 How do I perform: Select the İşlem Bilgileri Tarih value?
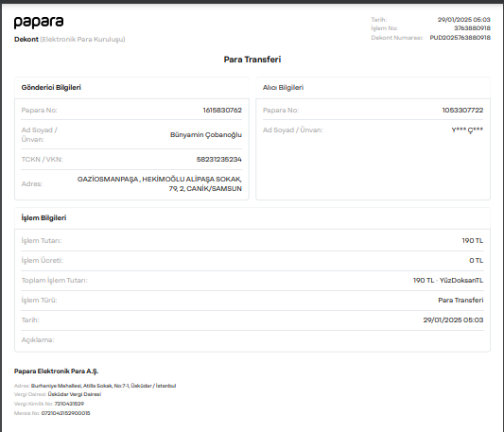tap(453, 320)
